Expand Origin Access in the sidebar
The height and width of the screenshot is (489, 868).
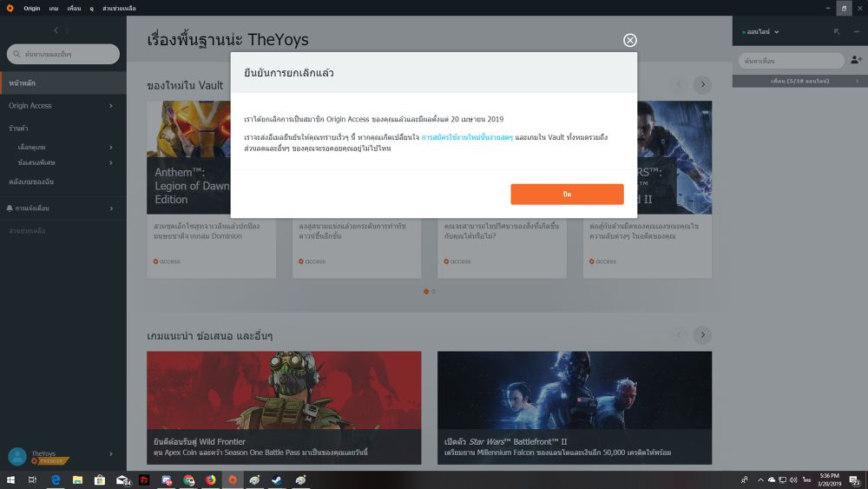pos(61,106)
